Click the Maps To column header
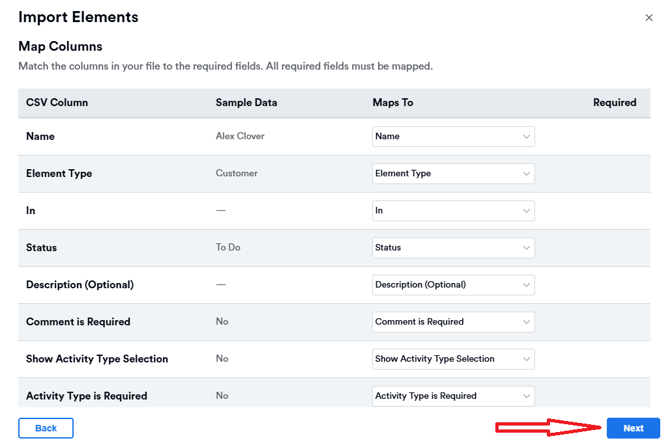Screen dimensions: 670x447 393,103
